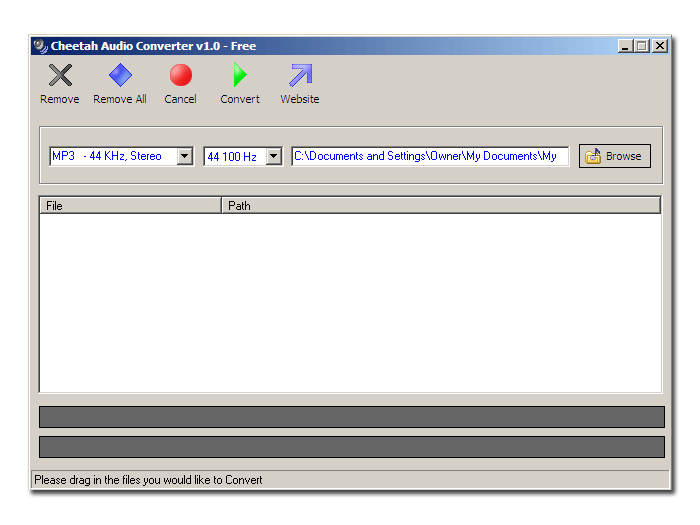Viewport: 700px width, 525px height.
Task: Click the upper gray progress bar
Action: [352, 417]
